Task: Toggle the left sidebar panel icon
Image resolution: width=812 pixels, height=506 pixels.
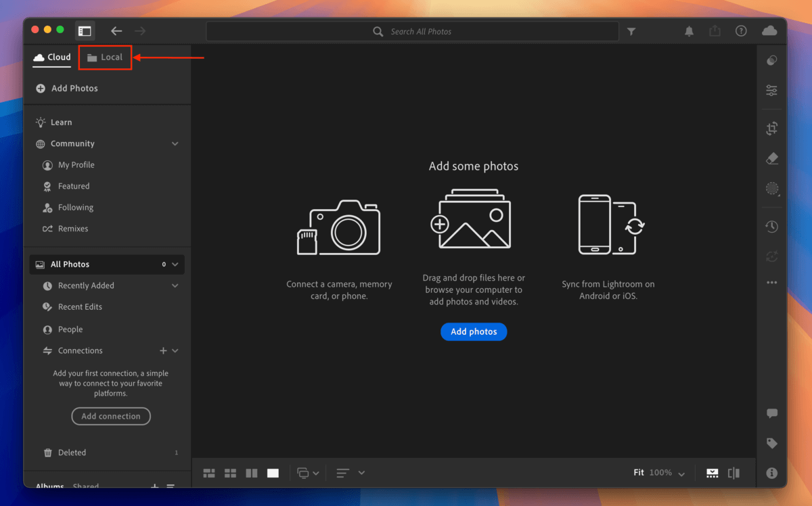Action: click(85, 31)
